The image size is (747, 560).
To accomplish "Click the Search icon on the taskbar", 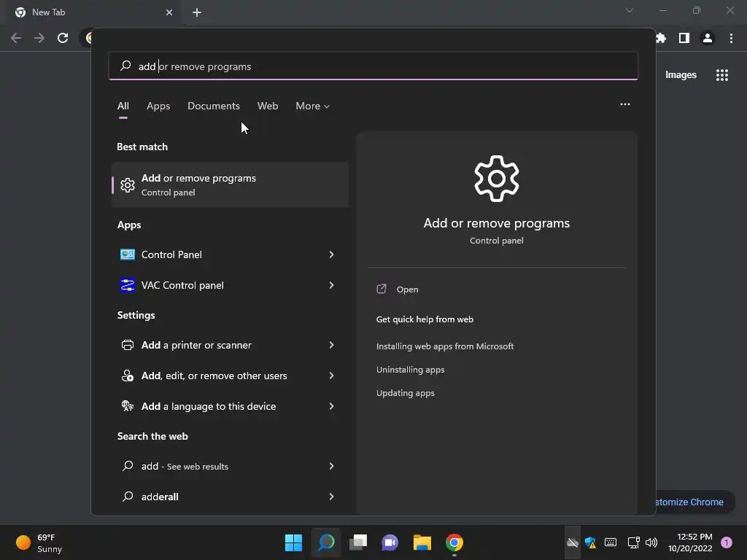I will (x=326, y=542).
